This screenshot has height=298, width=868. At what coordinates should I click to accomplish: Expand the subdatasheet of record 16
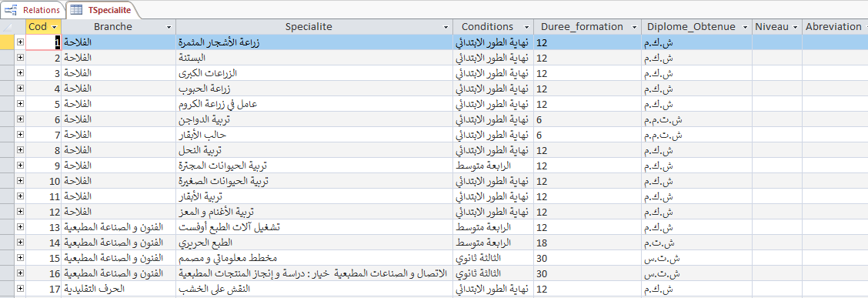coord(21,273)
